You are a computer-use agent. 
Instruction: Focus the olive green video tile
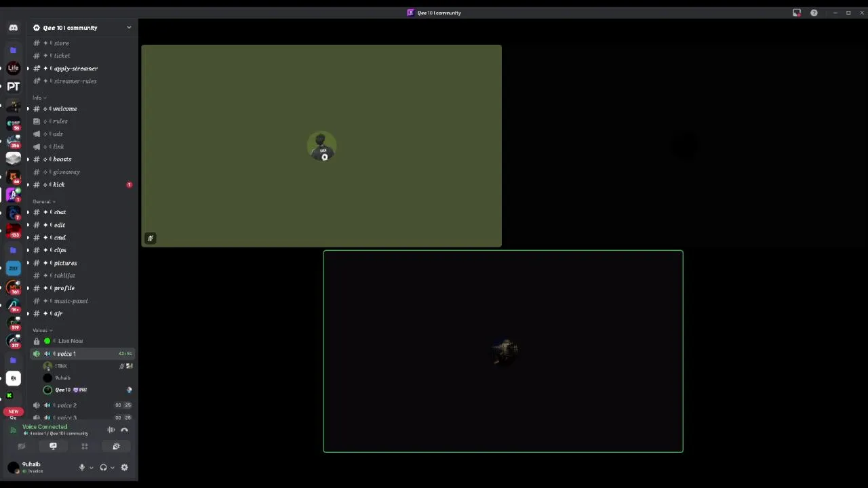pos(321,146)
